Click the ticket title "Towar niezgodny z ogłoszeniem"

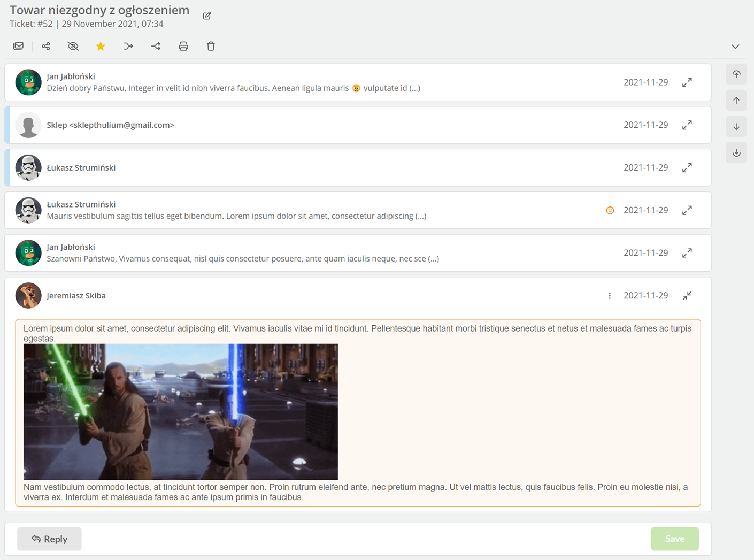tap(99, 10)
